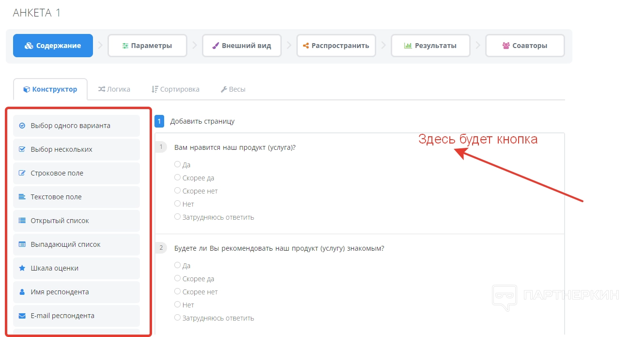
Task: Click the Строковое поле pencil icon
Action: [22, 173]
